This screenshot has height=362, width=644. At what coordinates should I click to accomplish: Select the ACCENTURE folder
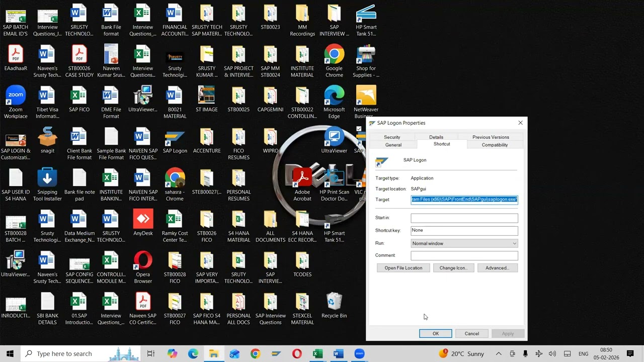(207, 141)
